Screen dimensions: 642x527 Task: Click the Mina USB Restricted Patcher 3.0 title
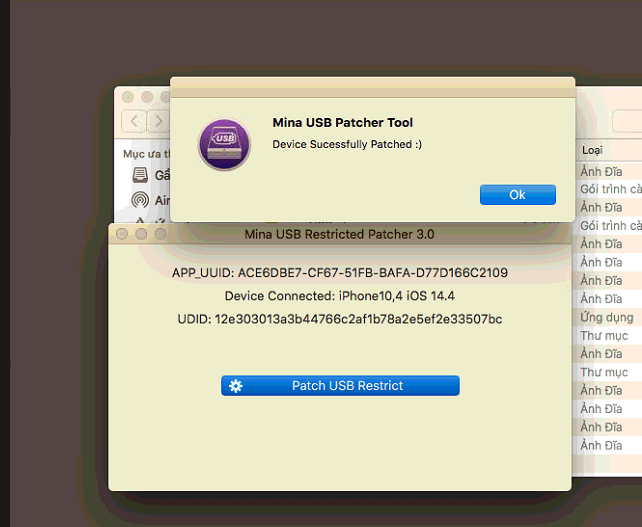coord(339,234)
